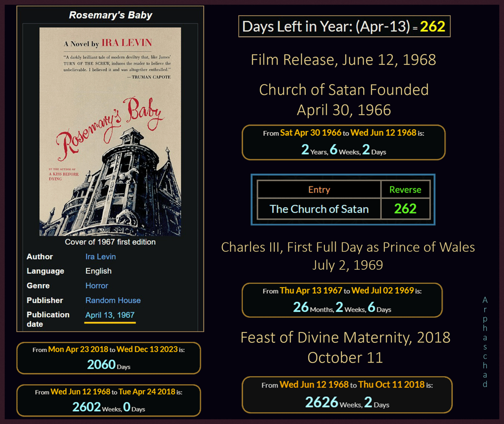Open the April 13, 1967 publication date link
Viewport: 504px width, 424px height.
110,315
